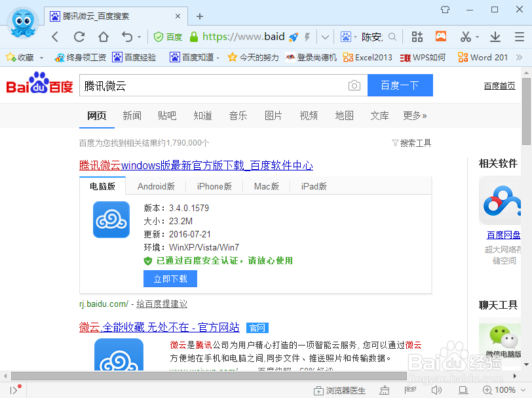Open the 腾讯微云windows版 result title link
The width and height of the screenshot is (532, 398).
coord(196,165)
